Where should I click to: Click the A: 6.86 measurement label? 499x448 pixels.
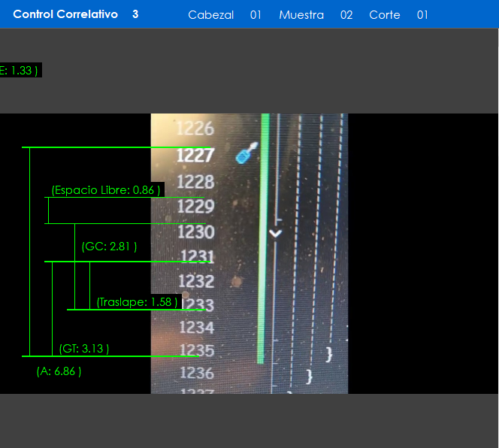click(x=59, y=371)
